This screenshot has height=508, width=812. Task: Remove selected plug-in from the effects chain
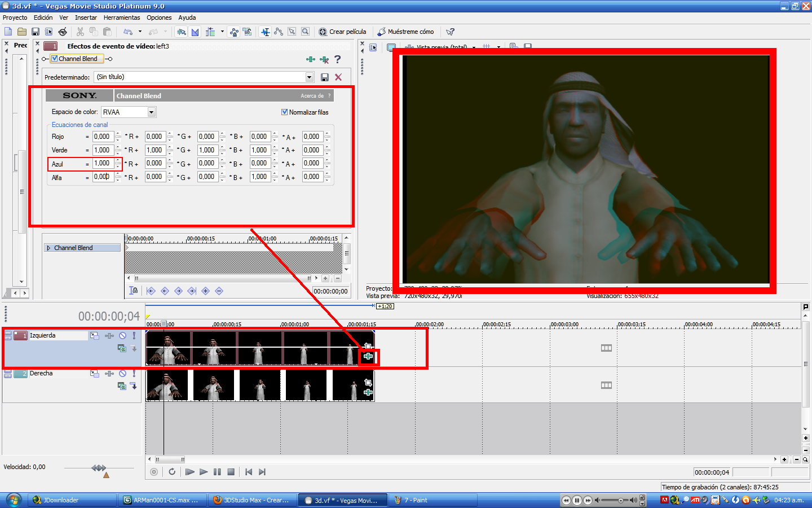pyautogui.click(x=324, y=59)
